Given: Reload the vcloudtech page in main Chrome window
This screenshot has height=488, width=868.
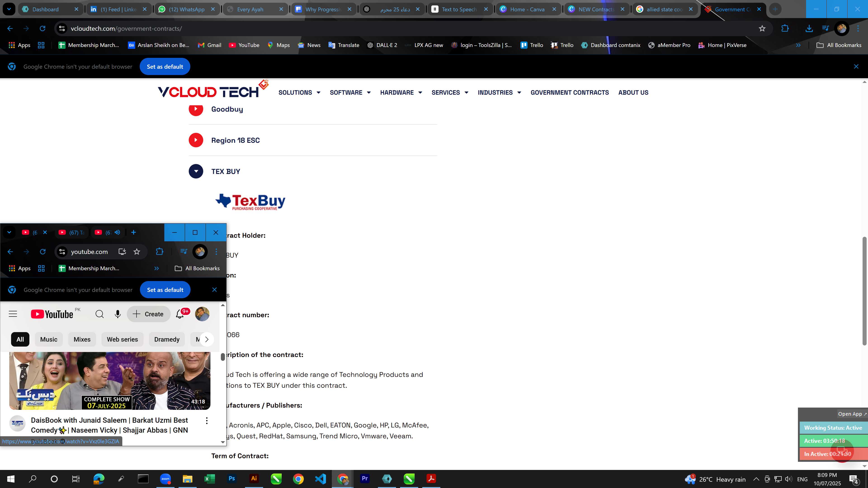Looking at the screenshot, I should 42,29.
